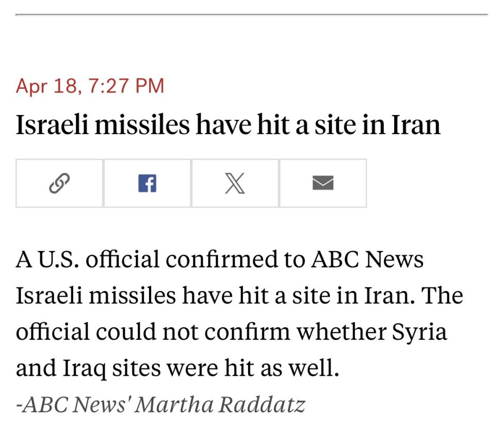The image size is (504, 445).
Task: Click "well." at the end of the paragraph
Action: 320,369
